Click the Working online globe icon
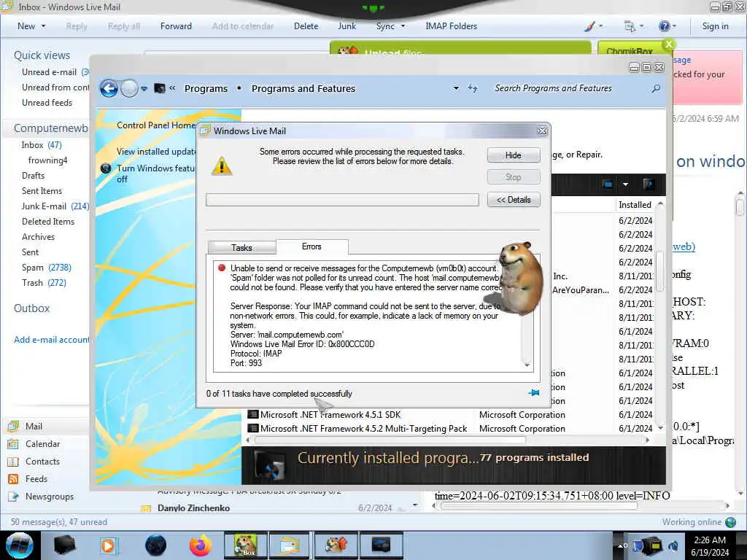 (730, 522)
